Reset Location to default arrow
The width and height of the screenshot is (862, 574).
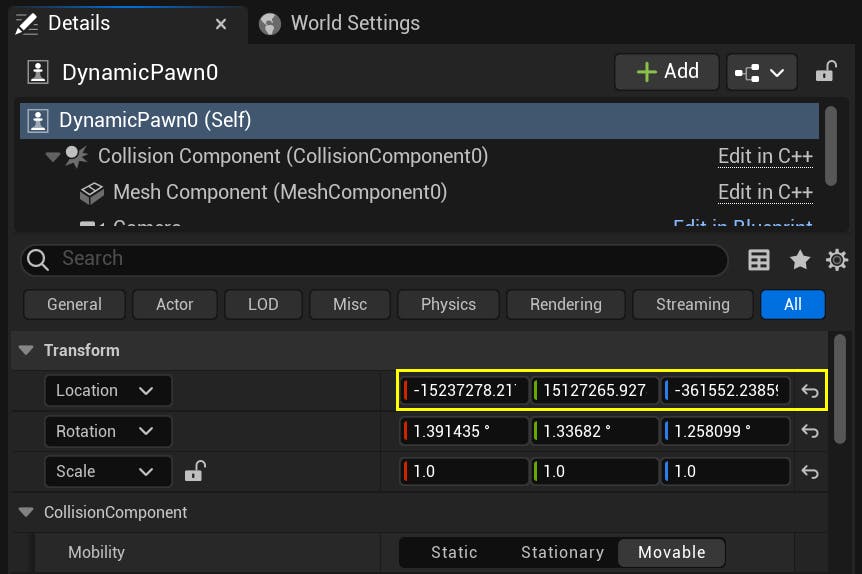(810, 391)
